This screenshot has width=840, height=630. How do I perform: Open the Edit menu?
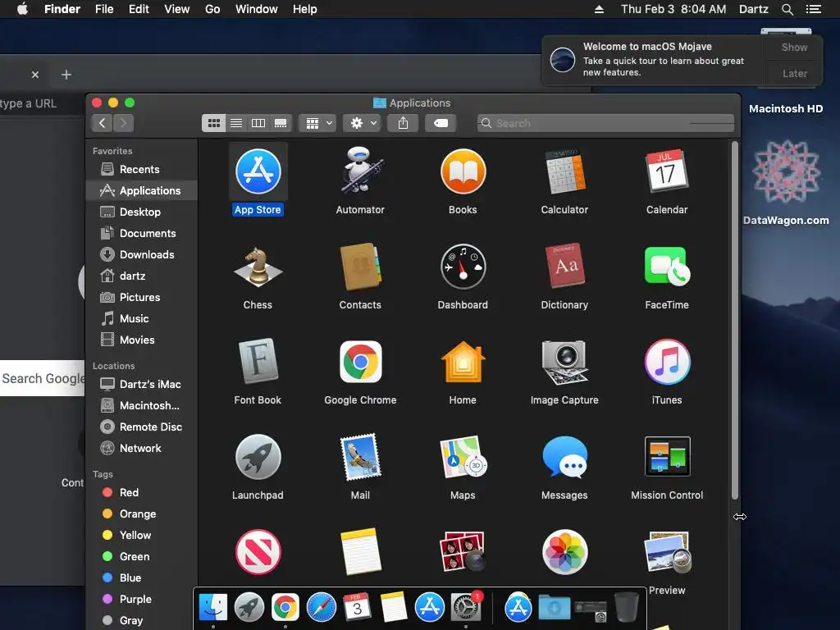139,9
